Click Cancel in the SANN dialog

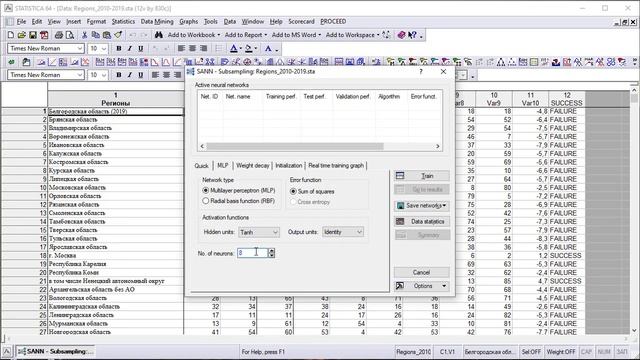(422, 272)
